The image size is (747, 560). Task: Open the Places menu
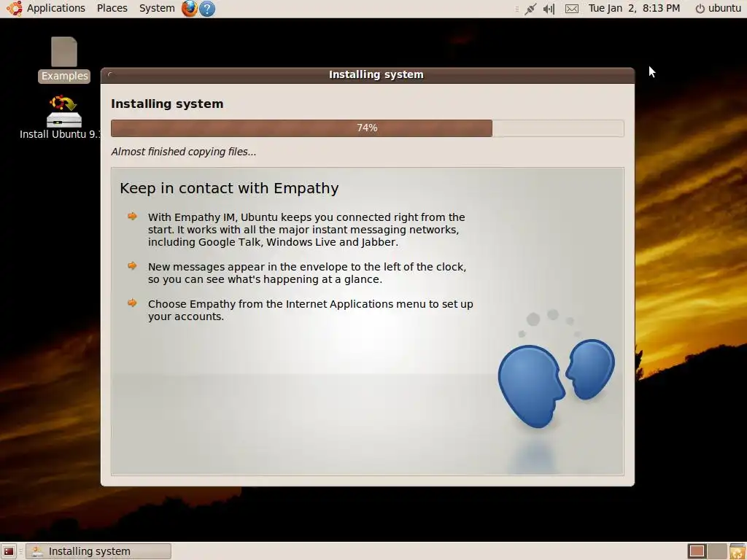(112, 8)
